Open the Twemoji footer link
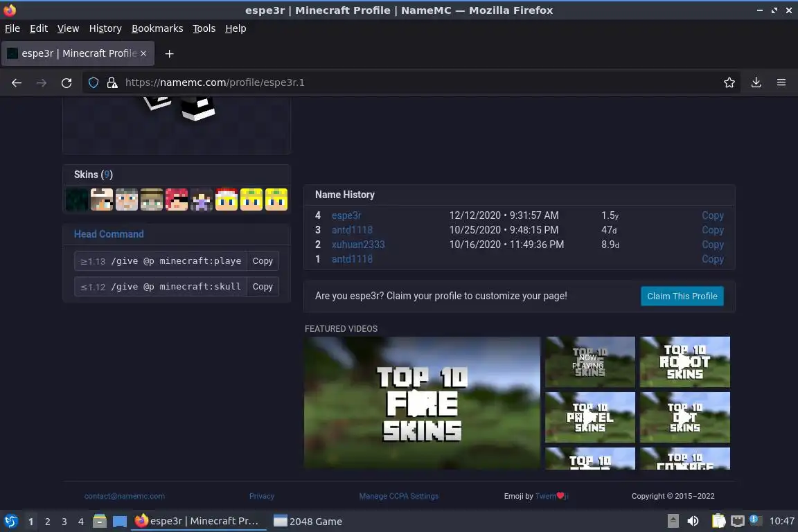This screenshot has width=798, height=532. 551,496
